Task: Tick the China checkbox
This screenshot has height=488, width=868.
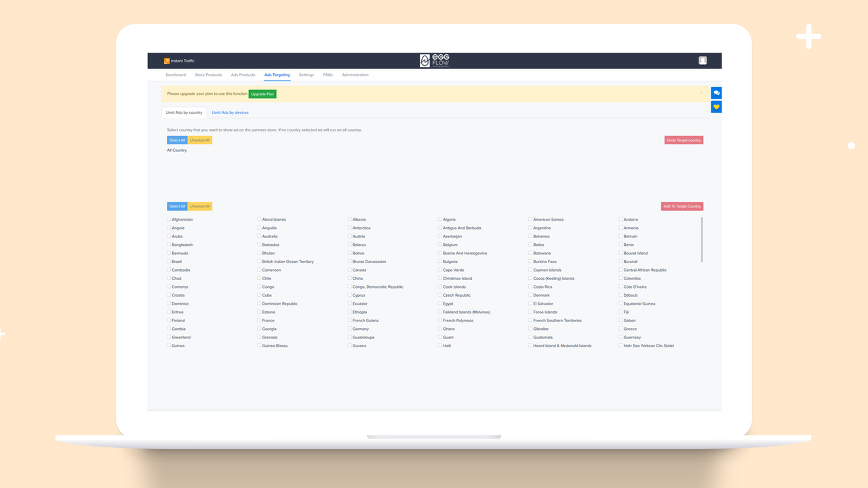Action: pyautogui.click(x=350, y=279)
